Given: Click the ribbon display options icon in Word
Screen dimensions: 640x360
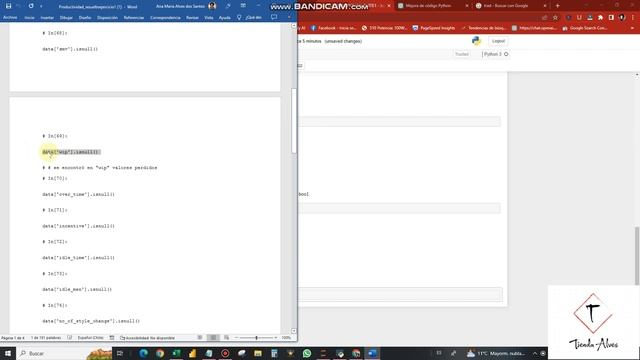Looking at the screenshot, I should click(243, 6).
